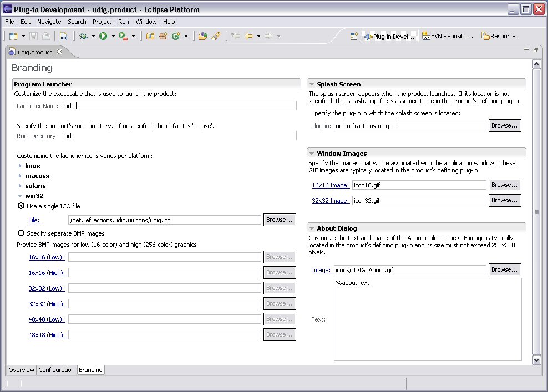Screen dimensions: 548x392
Task: Click the Open Type toolbar icon
Action: (202, 37)
